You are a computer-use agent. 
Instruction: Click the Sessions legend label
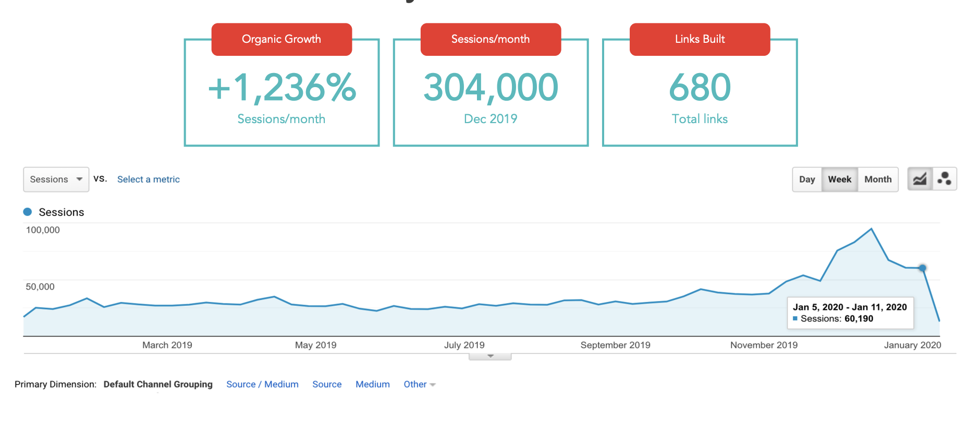coord(62,212)
